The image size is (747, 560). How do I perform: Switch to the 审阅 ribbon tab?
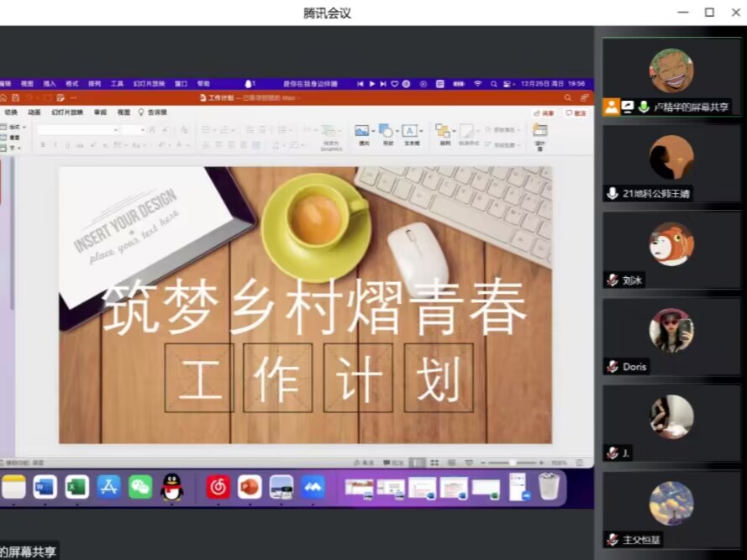100,113
